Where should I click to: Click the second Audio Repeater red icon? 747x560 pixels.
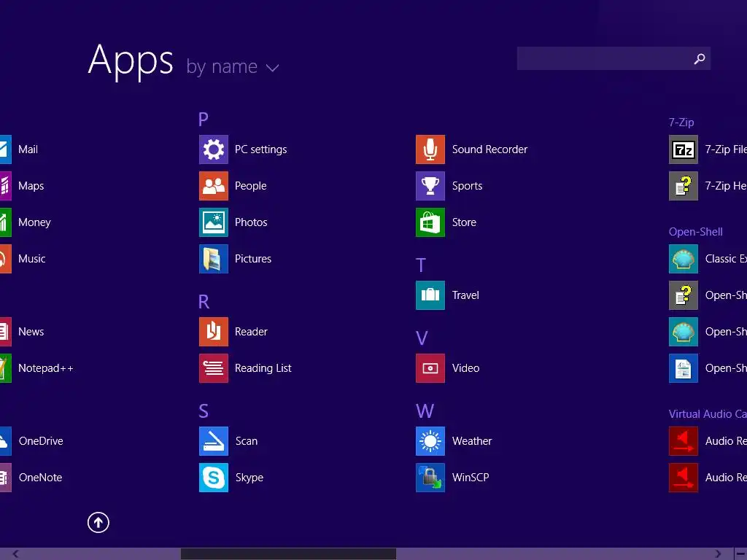[x=683, y=478]
